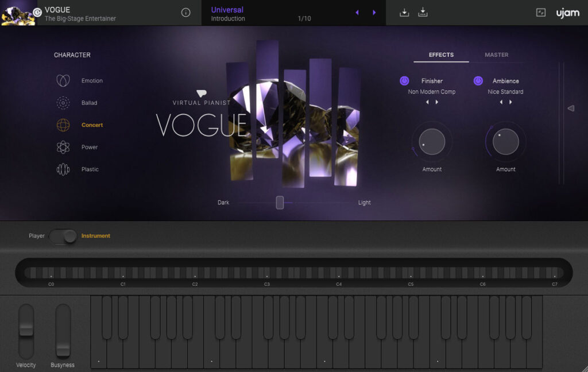Screen dimensions: 588x372
Task: Open the Effects tab
Action: click(x=440, y=55)
